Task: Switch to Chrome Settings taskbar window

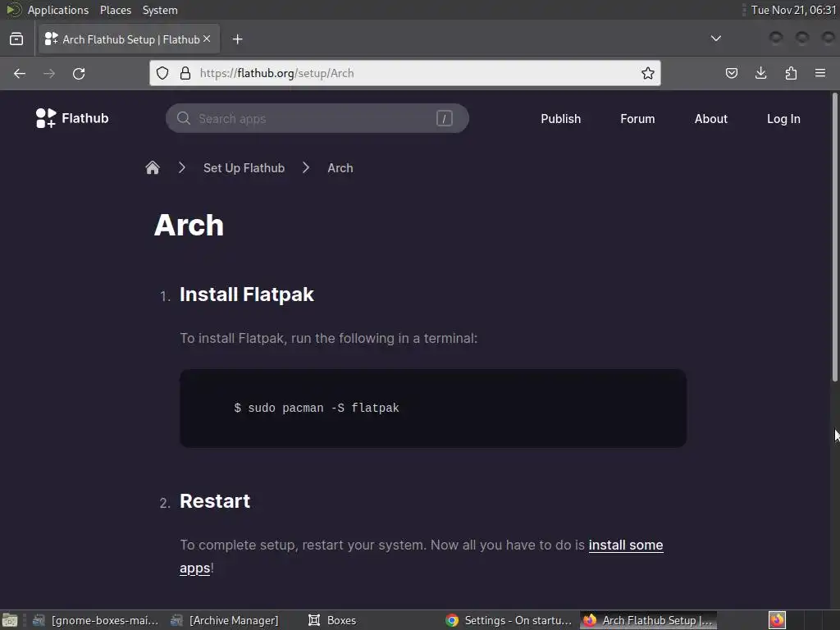Action: coord(509,620)
